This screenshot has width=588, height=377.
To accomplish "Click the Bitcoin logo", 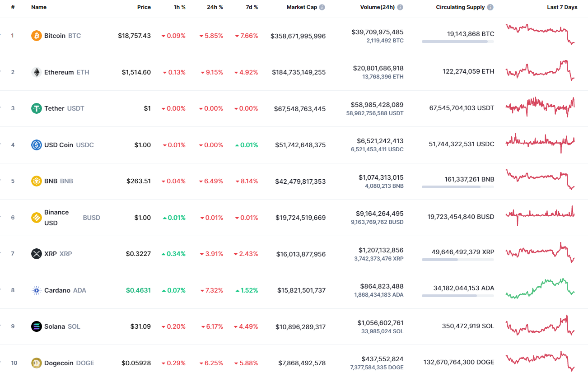I will point(35,36).
